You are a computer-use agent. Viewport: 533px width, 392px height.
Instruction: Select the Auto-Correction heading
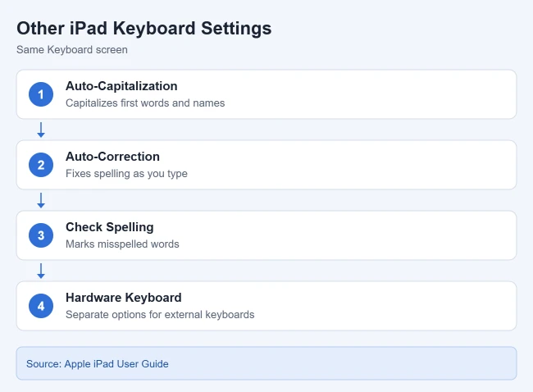pos(112,157)
